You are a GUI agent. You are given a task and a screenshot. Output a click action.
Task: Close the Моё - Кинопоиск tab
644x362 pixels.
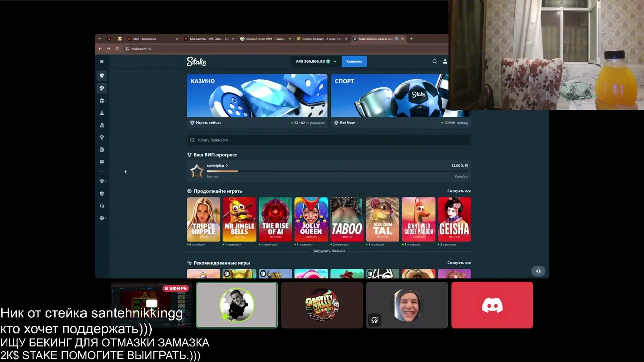[x=177, y=39]
